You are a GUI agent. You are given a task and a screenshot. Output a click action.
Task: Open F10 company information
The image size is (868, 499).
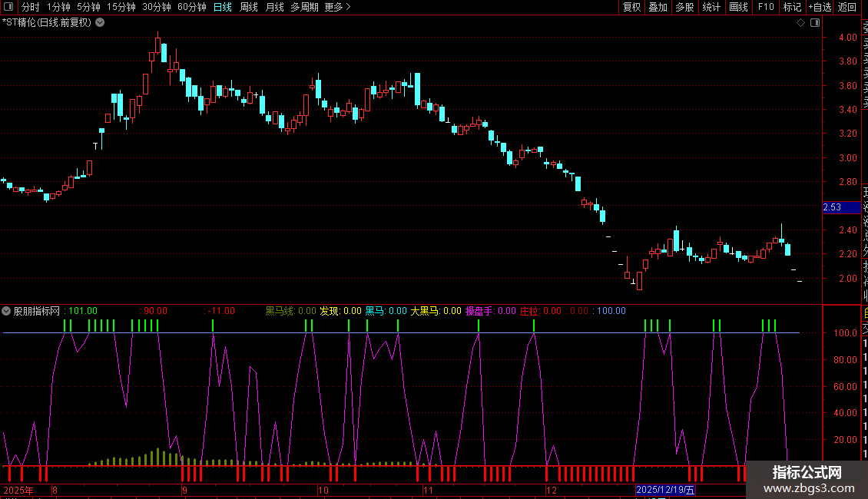(766, 7)
